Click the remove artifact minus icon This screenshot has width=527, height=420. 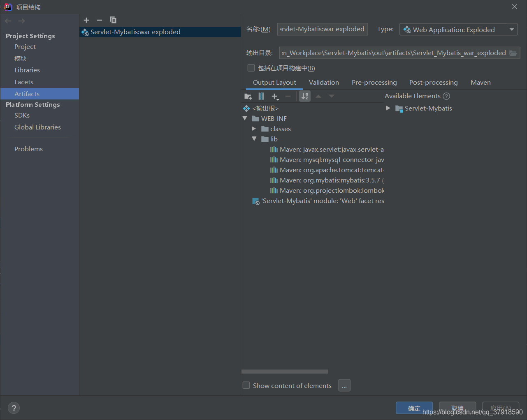(100, 20)
